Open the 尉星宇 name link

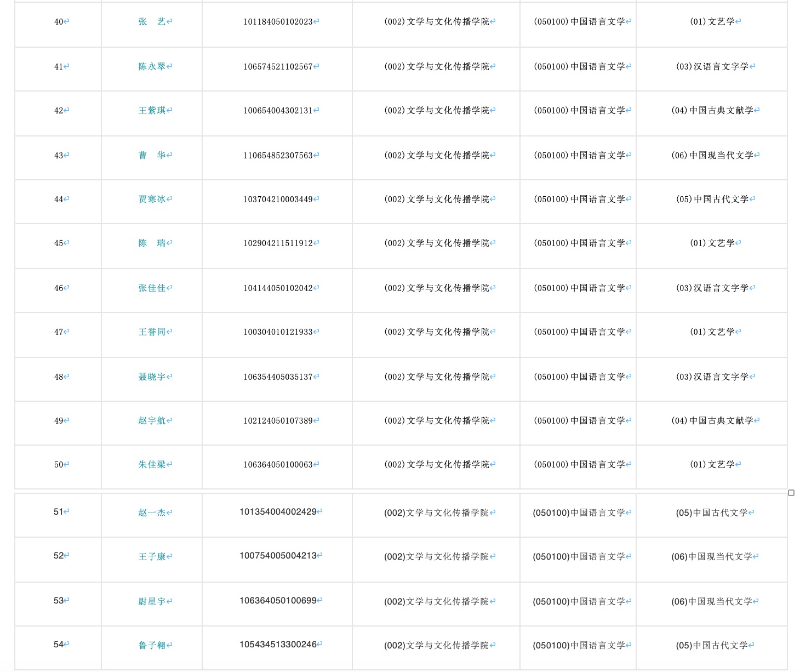click(152, 601)
